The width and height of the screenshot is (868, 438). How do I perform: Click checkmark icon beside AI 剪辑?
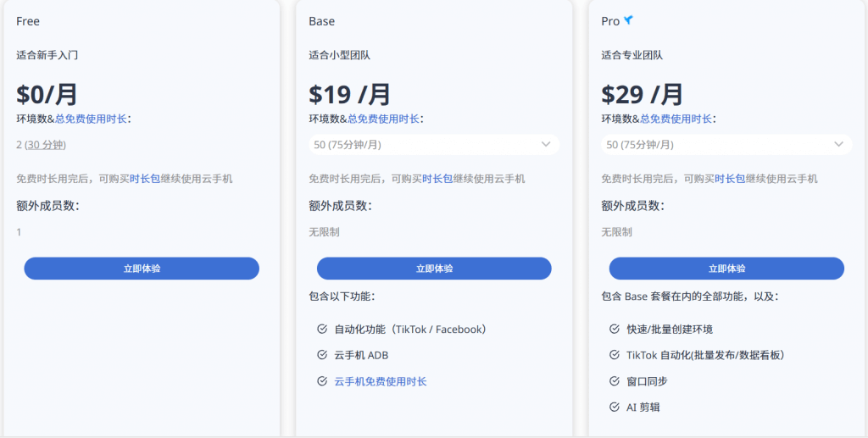point(615,408)
